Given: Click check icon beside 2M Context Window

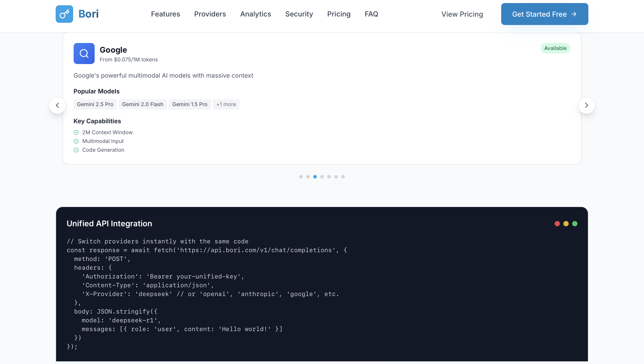Looking at the screenshot, I should coord(76,132).
